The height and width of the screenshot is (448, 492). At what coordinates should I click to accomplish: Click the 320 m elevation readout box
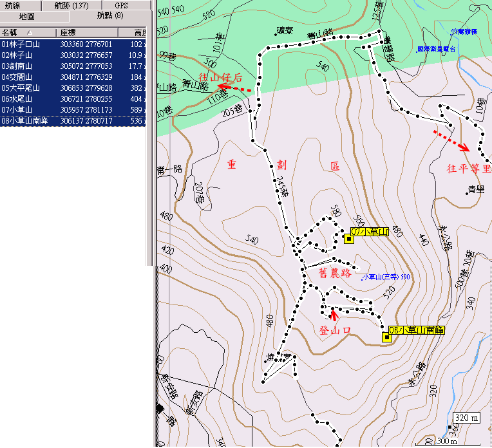tap(468, 418)
